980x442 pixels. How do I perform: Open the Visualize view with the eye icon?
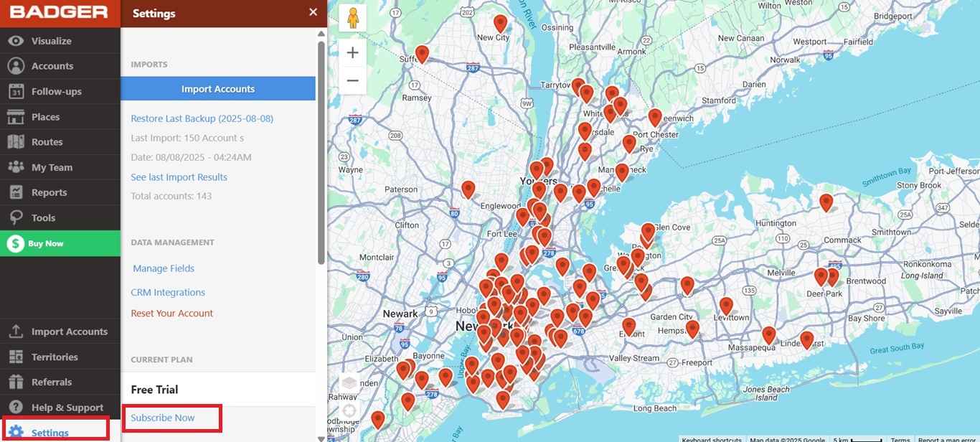click(x=60, y=41)
